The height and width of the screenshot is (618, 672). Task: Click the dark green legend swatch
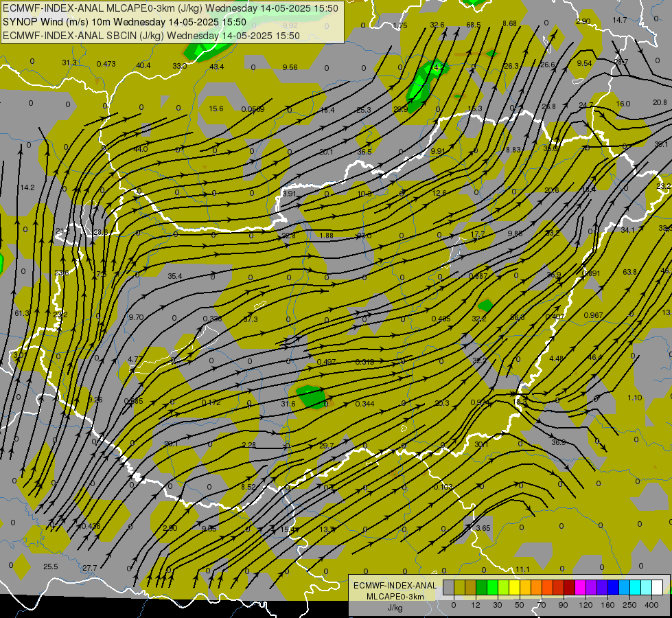(482, 587)
